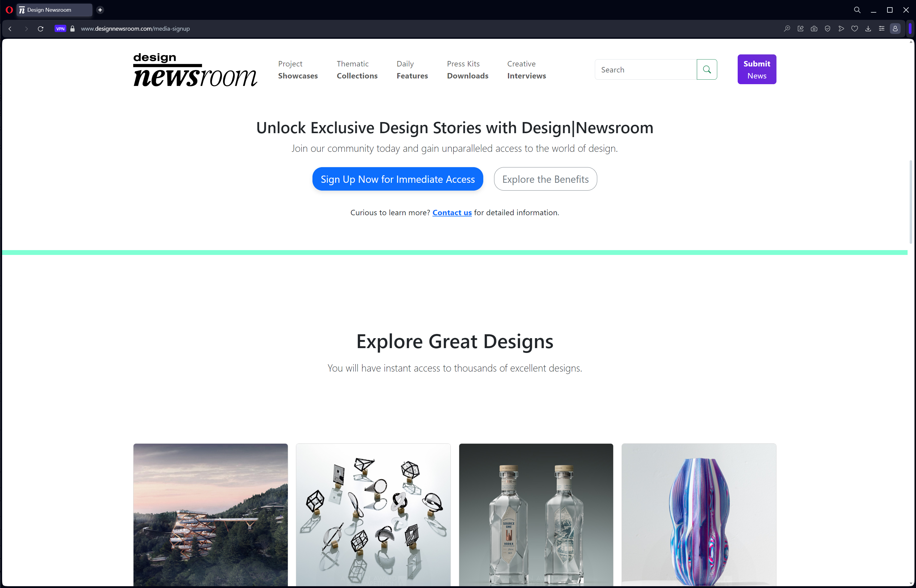This screenshot has height=588, width=916.
Task: Expand Press Kits Downloads navigation item
Action: (467, 69)
